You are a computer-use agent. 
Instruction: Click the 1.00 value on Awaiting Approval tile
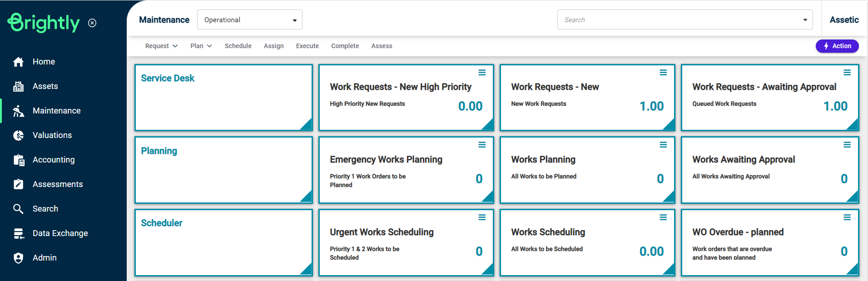835,106
